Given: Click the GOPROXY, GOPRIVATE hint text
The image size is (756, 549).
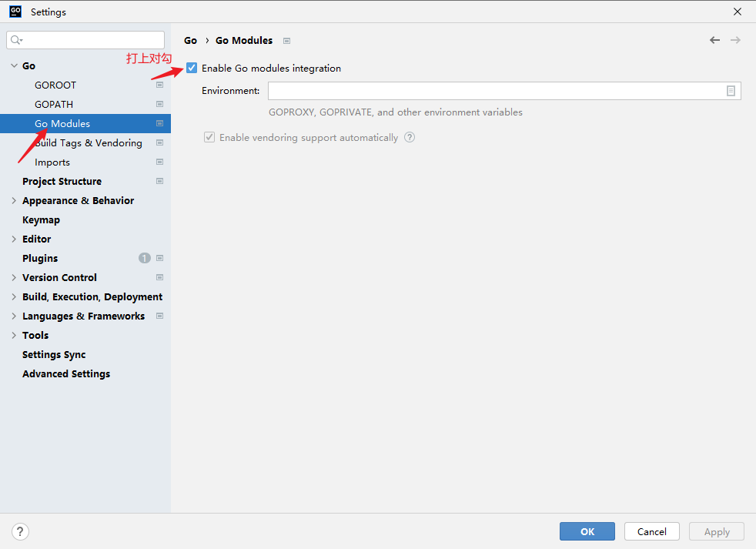Looking at the screenshot, I should click(396, 112).
